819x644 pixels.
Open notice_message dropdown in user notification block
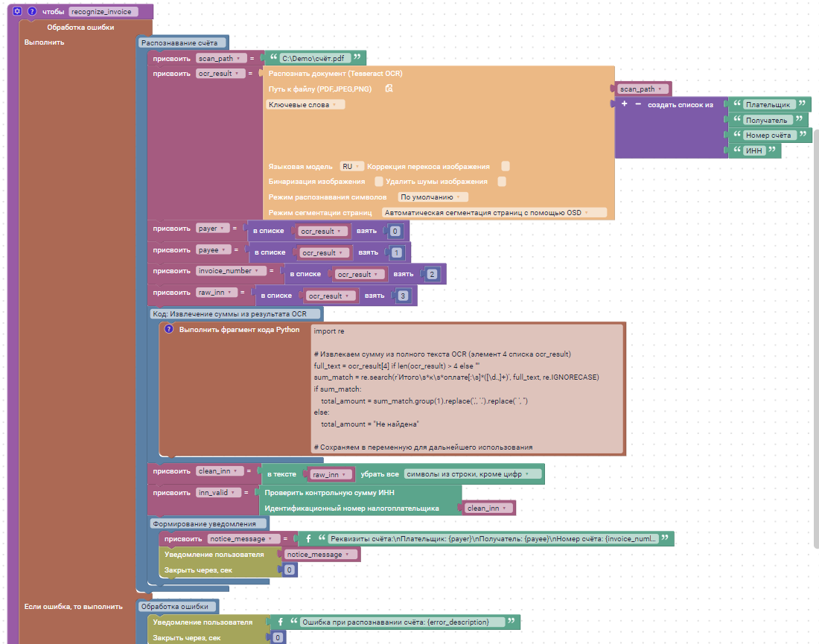(321, 554)
